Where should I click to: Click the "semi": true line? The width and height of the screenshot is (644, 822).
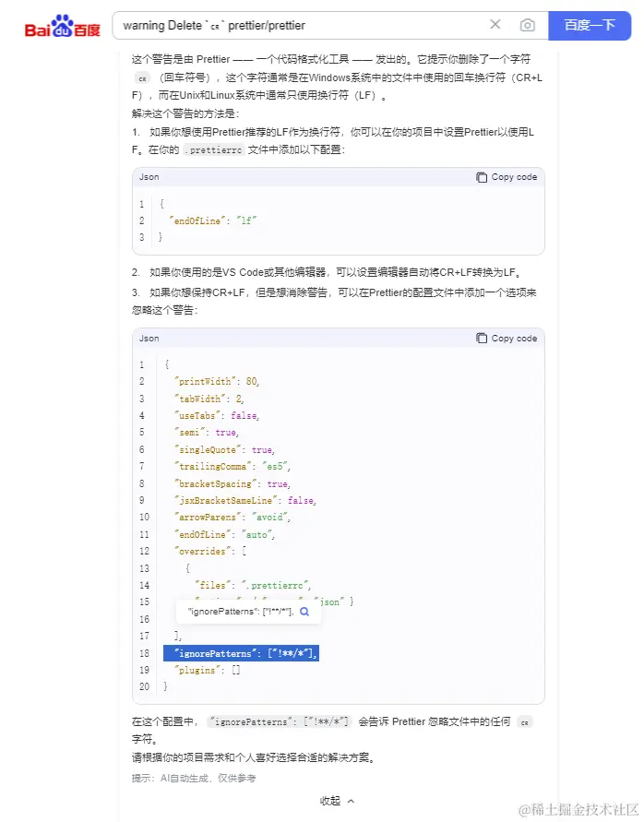[x=207, y=432]
